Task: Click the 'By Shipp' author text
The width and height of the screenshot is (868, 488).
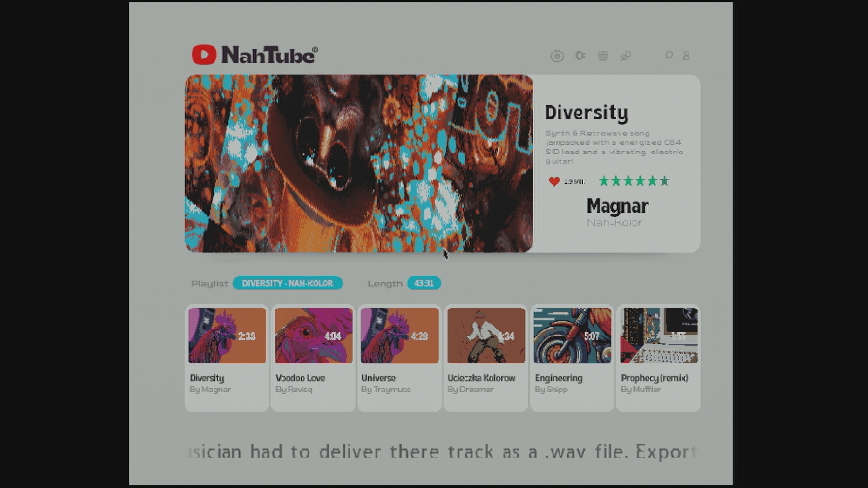Action: tap(551, 389)
